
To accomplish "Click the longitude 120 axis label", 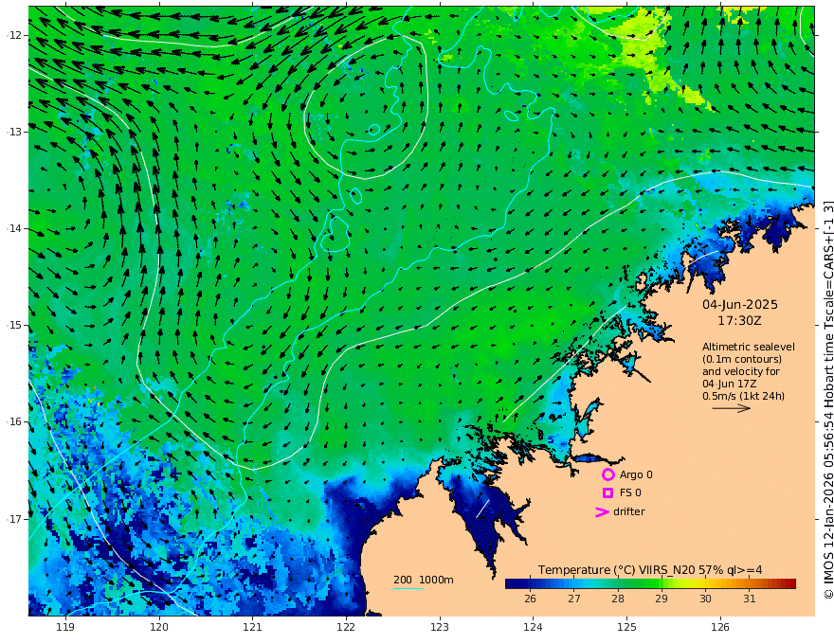I will tap(159, 627).
